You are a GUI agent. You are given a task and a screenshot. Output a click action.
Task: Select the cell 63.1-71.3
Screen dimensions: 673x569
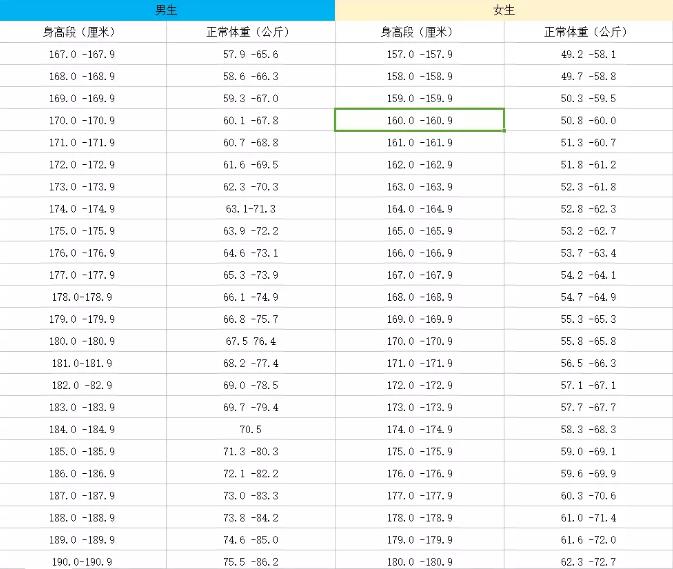pyautogui.click(x=251, y=209)
